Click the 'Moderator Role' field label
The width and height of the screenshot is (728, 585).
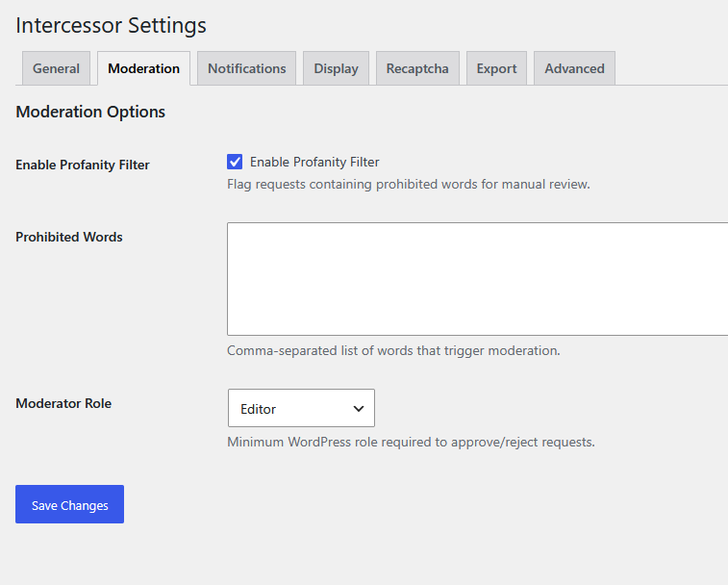tap(63, 403)
